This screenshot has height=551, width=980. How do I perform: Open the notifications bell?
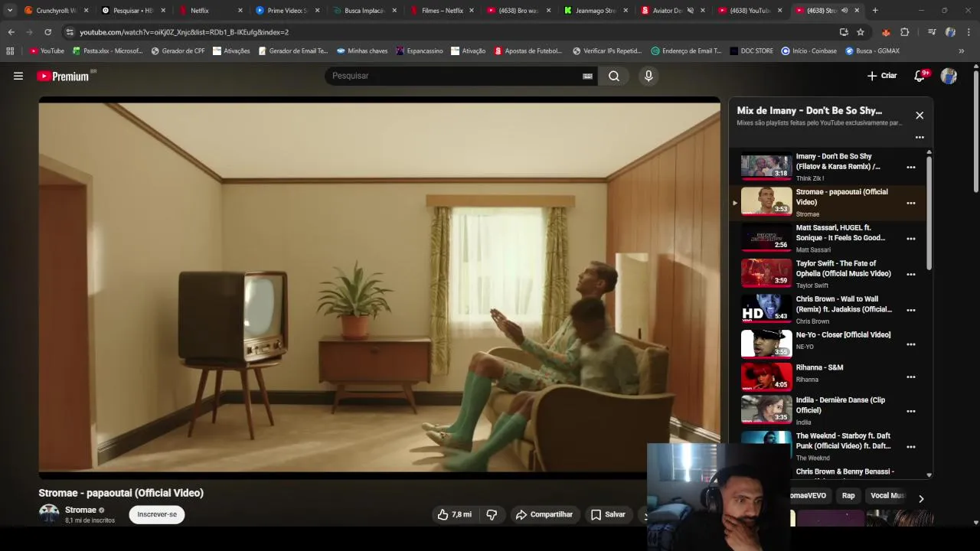920,76
